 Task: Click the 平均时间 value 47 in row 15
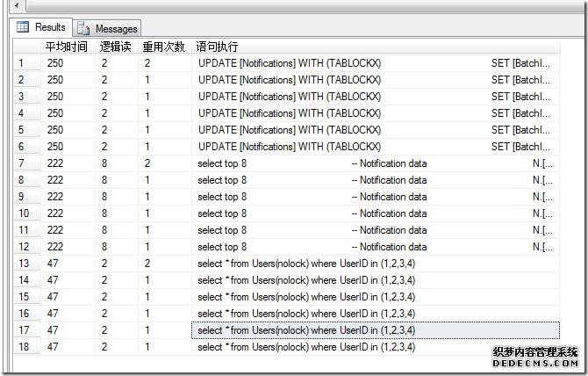[54, 297]
